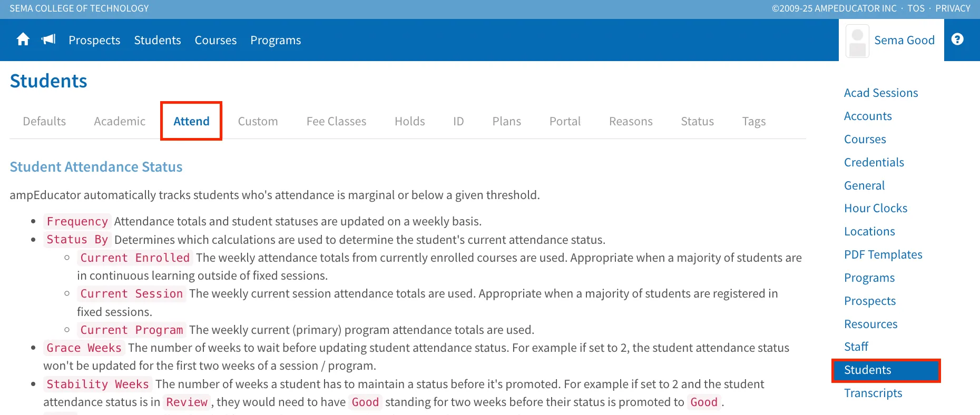Open Prospects in the top navigation

(94, 40)
